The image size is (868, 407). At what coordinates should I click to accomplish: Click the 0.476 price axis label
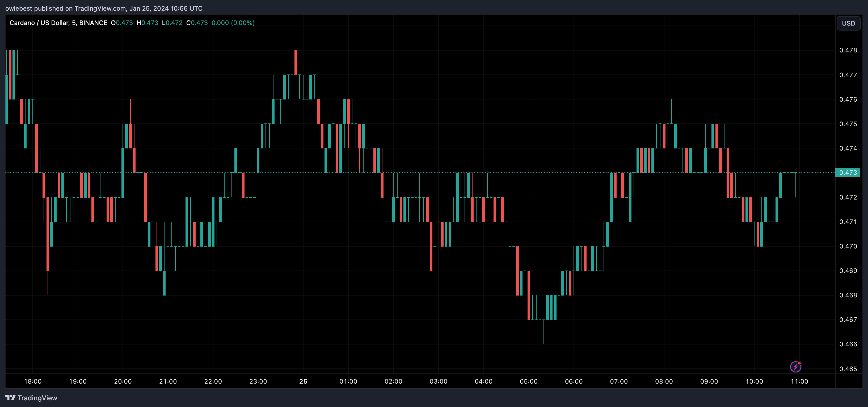848,99
